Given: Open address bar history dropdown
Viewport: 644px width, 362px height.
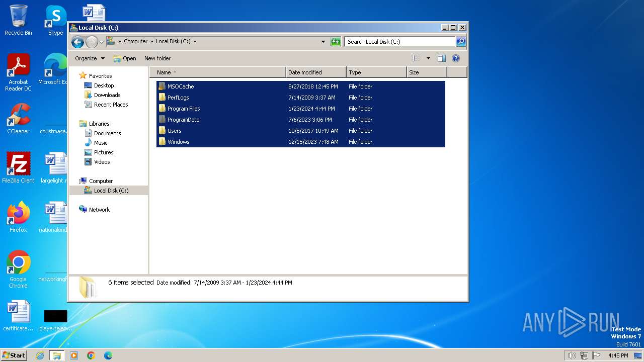Looking at the screenshot, I should pos(323,42).
